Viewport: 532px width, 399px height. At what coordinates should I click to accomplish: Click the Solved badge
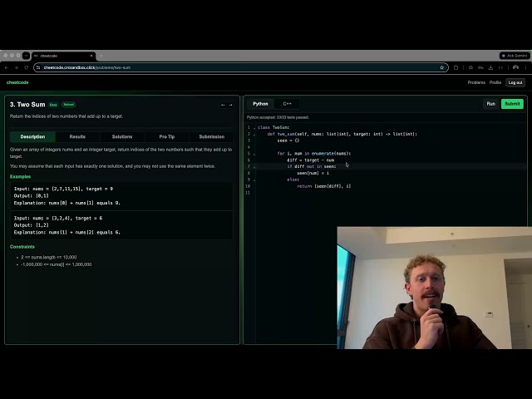click(x=68, y=105)
